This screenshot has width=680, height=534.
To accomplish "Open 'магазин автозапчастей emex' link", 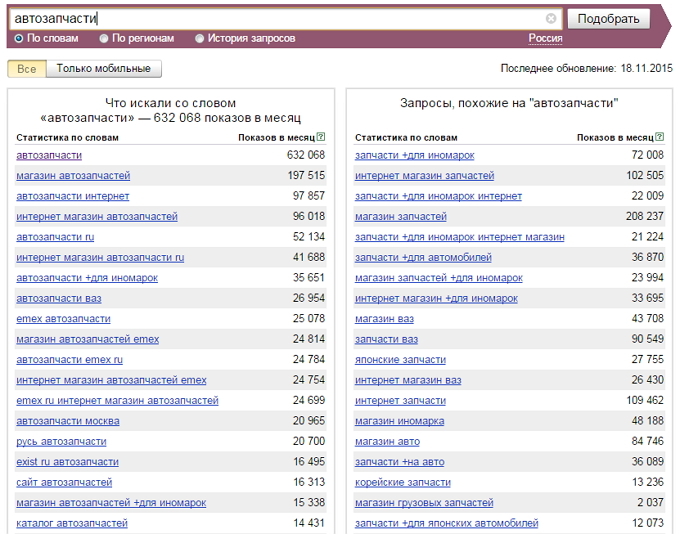I will pyautogui.click(x=88, y=339).
